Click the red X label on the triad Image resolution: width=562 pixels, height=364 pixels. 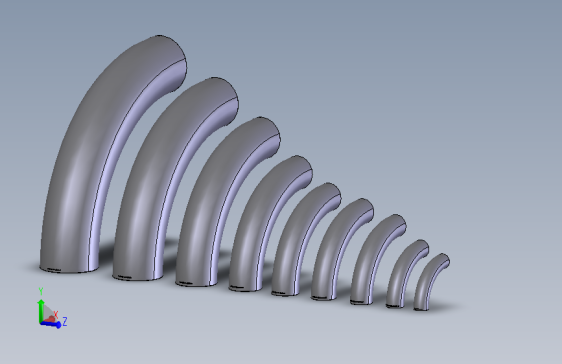(56, 315)
